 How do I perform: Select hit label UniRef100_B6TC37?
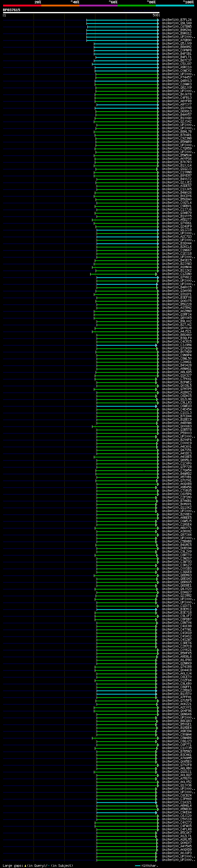coord(177,61)
